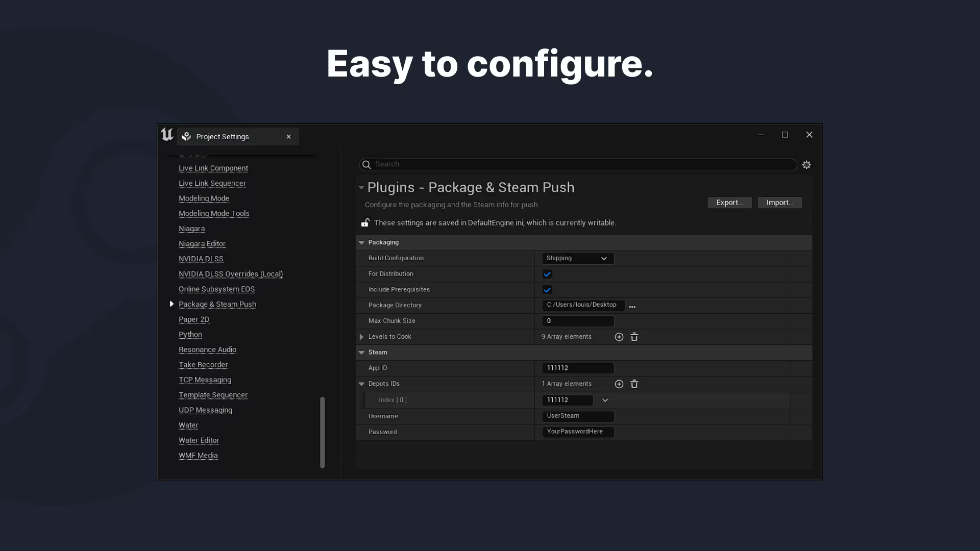
Task: Collapse the Steam section
Action: click(361, 353)
